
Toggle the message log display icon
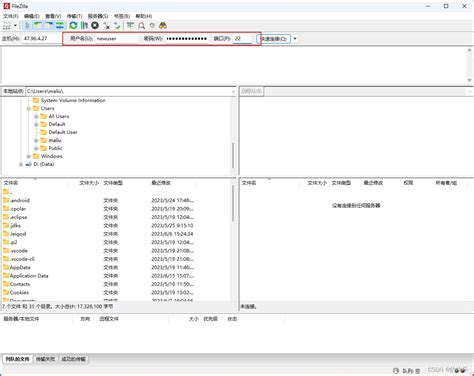[27, 25]
